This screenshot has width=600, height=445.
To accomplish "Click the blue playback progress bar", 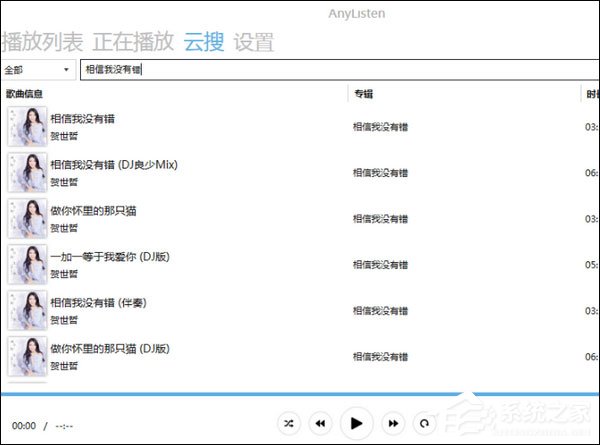I will 300,395.
